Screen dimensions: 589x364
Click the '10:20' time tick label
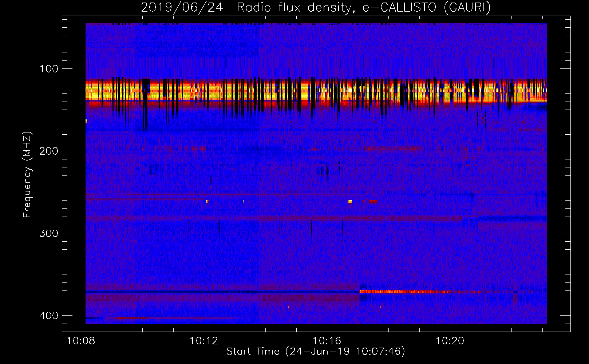pyautogui.click(x=450, y=341)
